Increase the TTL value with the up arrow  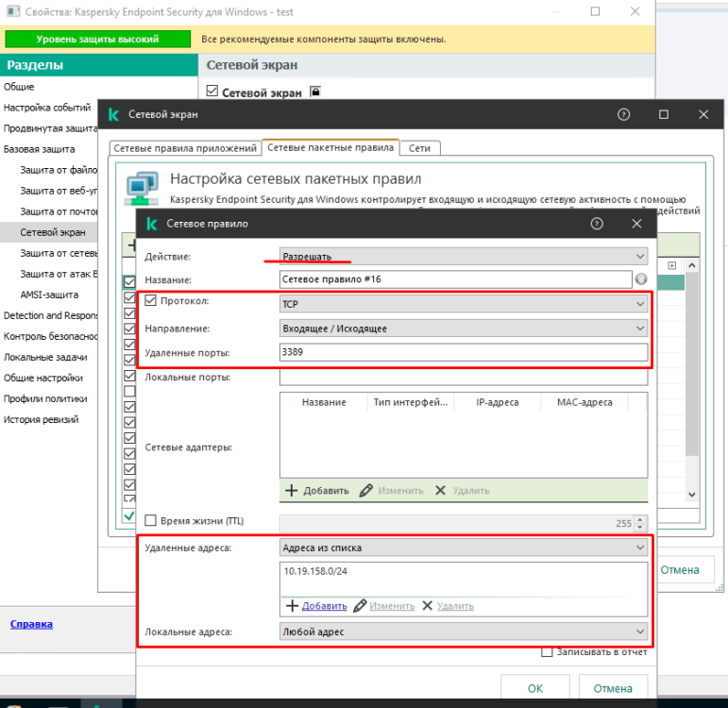click(x=641, y=518)
